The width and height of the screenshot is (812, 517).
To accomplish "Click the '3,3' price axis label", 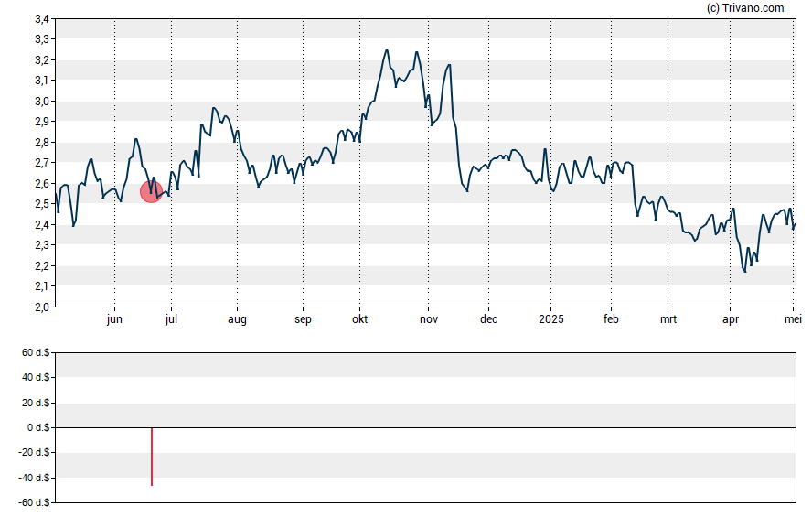I will coord(42,39).
